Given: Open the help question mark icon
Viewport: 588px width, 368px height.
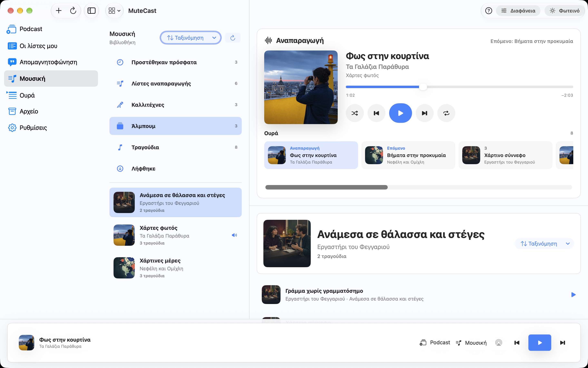Looking at the screenshot, I should click(488, 11).
